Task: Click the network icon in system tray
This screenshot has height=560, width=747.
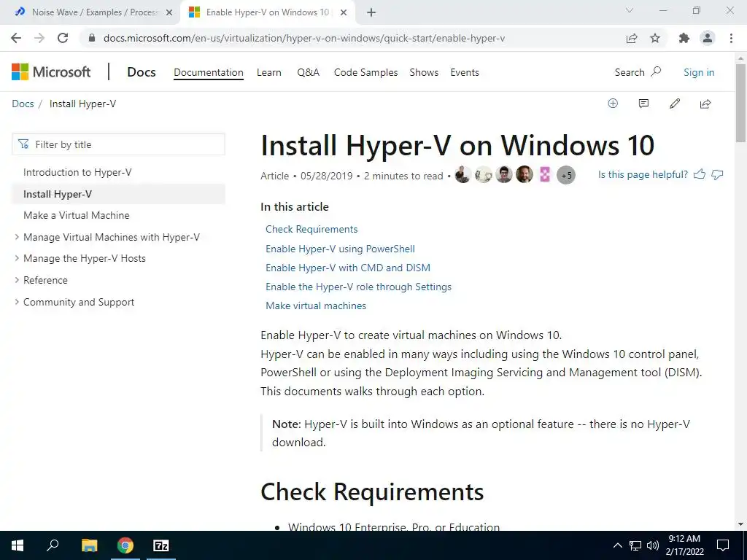Action: 635,545
